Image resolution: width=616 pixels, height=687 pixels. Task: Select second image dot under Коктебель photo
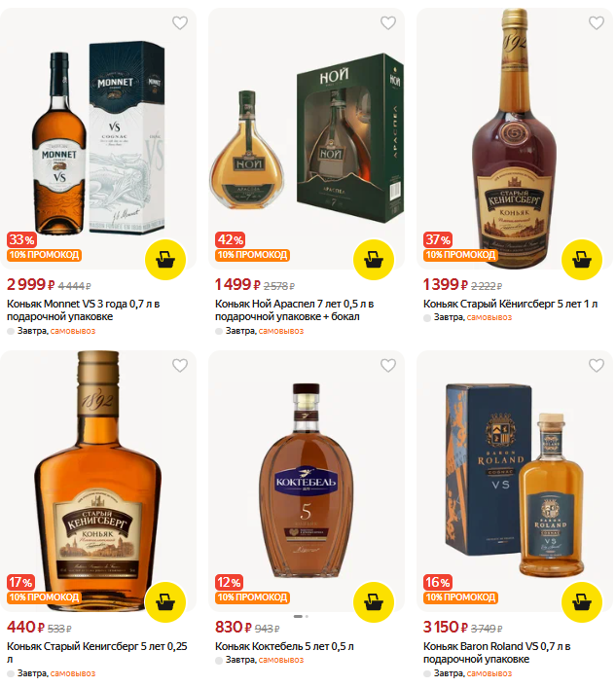click(307, 617)
